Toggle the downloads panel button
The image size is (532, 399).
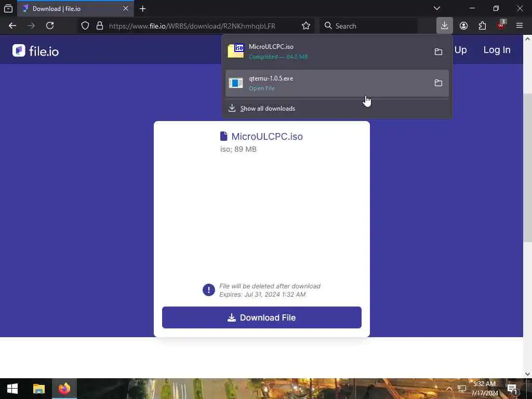tap(445, 25)
